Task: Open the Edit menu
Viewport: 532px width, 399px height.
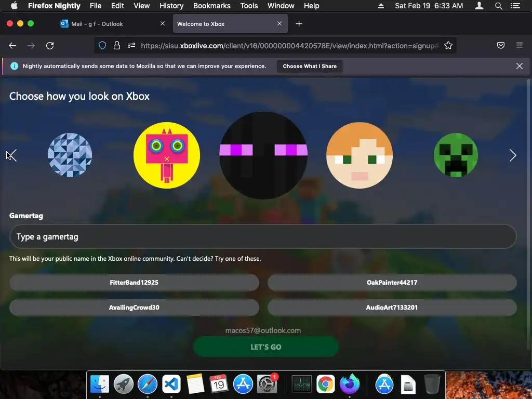Action: [117, 6]
